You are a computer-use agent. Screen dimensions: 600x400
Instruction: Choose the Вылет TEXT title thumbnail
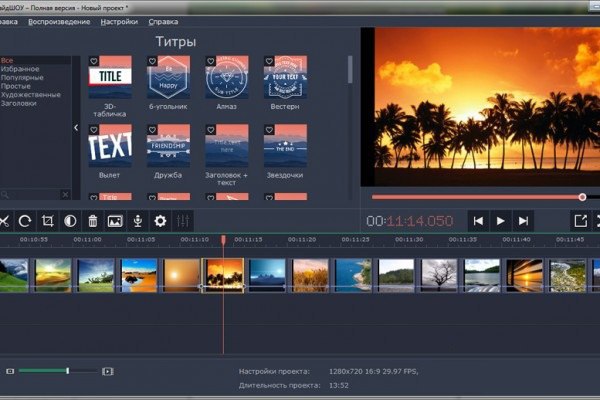[110, 145]
